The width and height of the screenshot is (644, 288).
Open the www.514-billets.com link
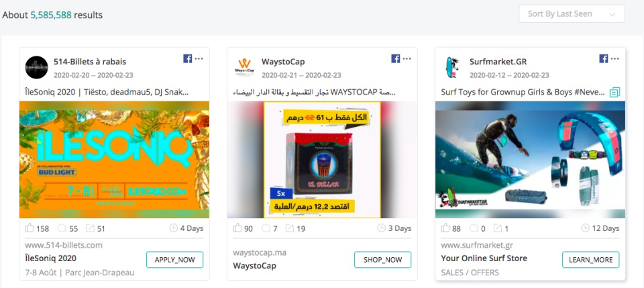64,245
